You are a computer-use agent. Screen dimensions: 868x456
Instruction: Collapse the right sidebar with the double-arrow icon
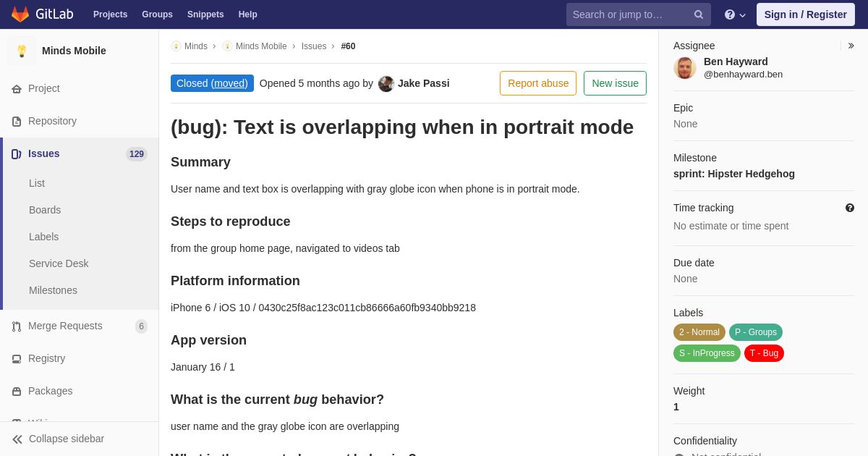(851, 46)
